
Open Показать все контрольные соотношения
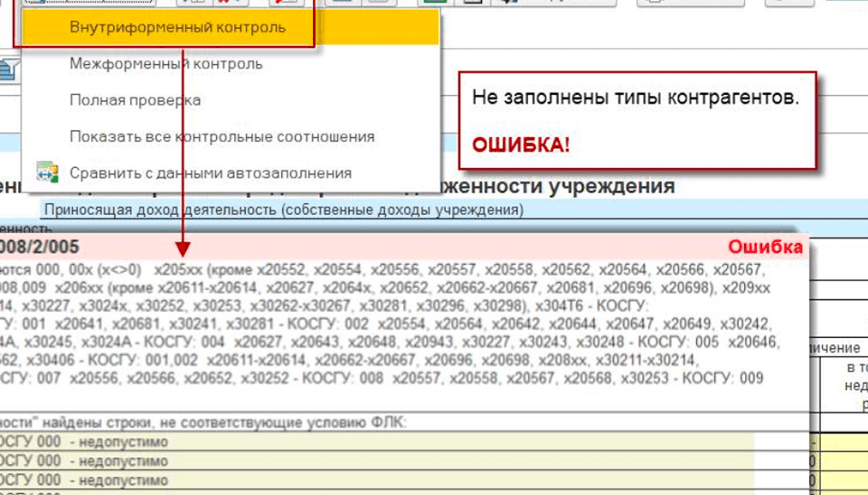[x=222, y=136]
